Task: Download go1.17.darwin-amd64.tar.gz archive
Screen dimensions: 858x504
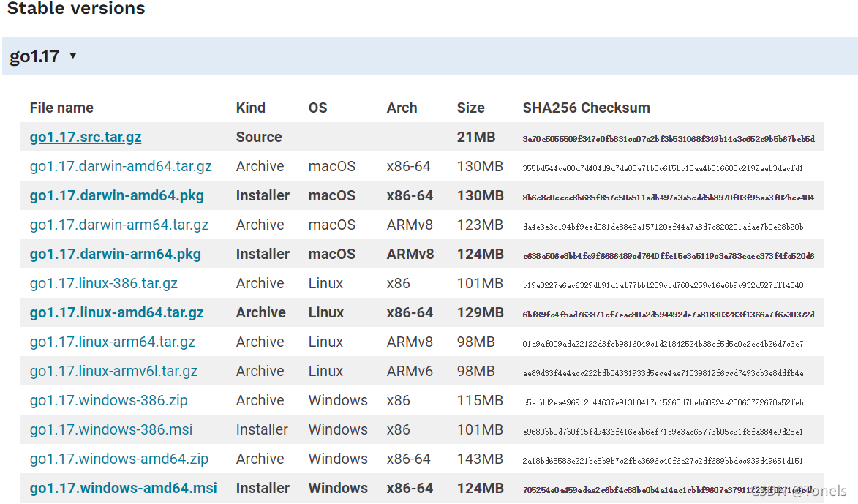Action: point(121,166)
